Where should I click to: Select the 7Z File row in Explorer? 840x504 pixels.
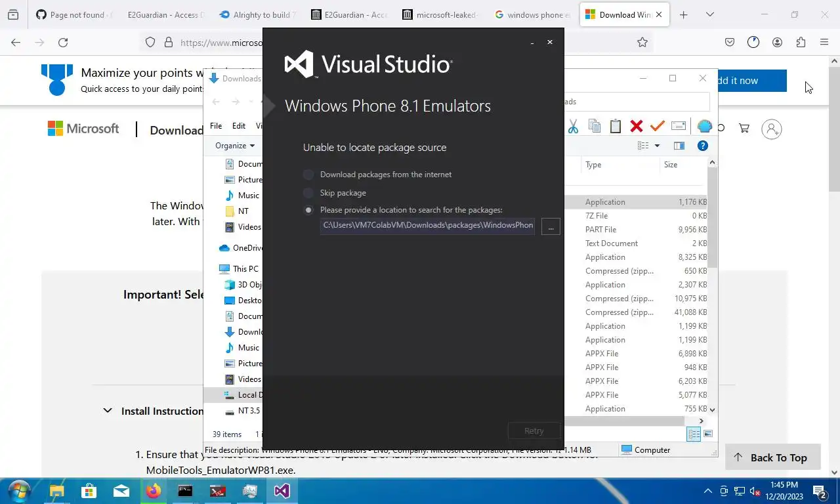636,216
